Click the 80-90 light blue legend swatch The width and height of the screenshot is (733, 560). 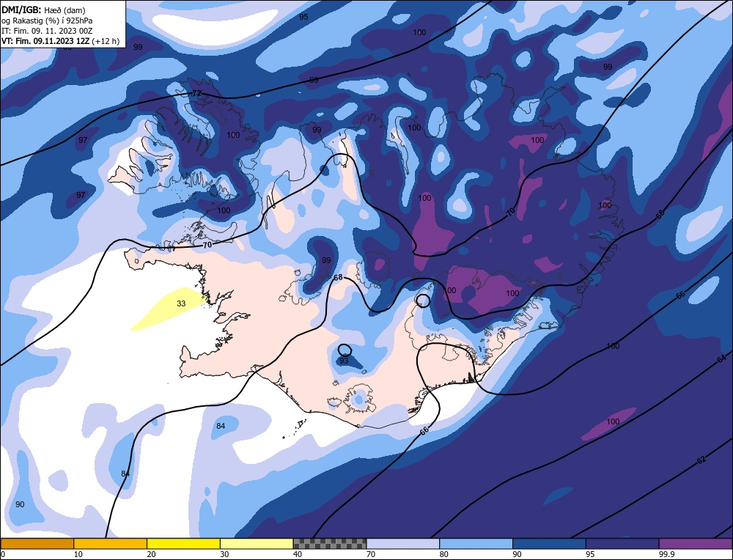pyautogui.click(x=476, y=543)
